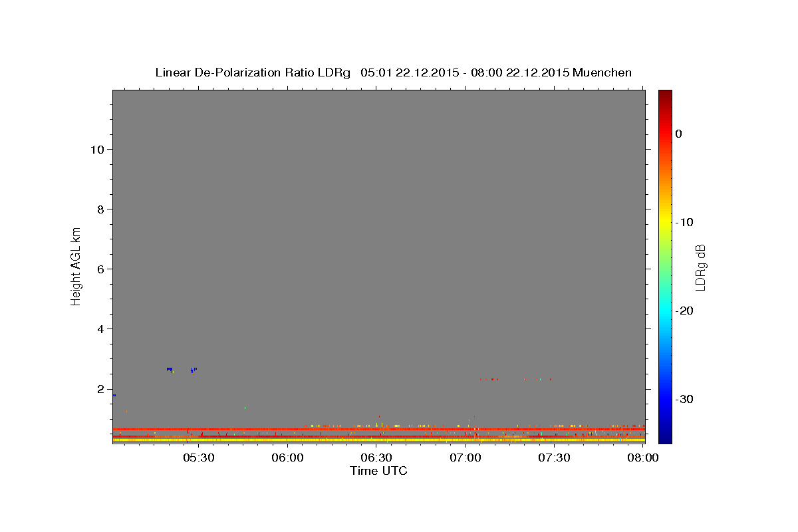Click the colorbar tick label '-20'
The height and width of the screenshot is (532, 798).
pyautogui.click(x=684, y=311)
